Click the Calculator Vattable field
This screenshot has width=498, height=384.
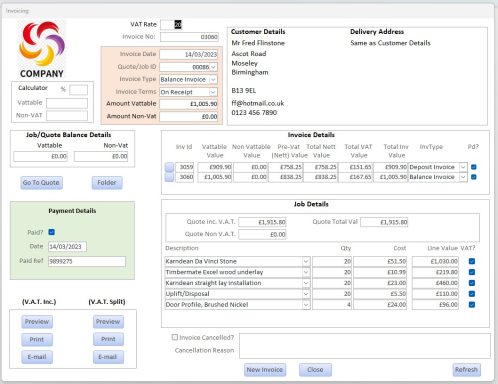67,103
